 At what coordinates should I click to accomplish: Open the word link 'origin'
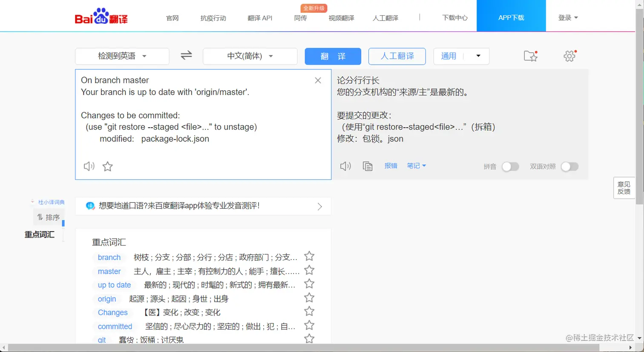[x=107, y=299]
